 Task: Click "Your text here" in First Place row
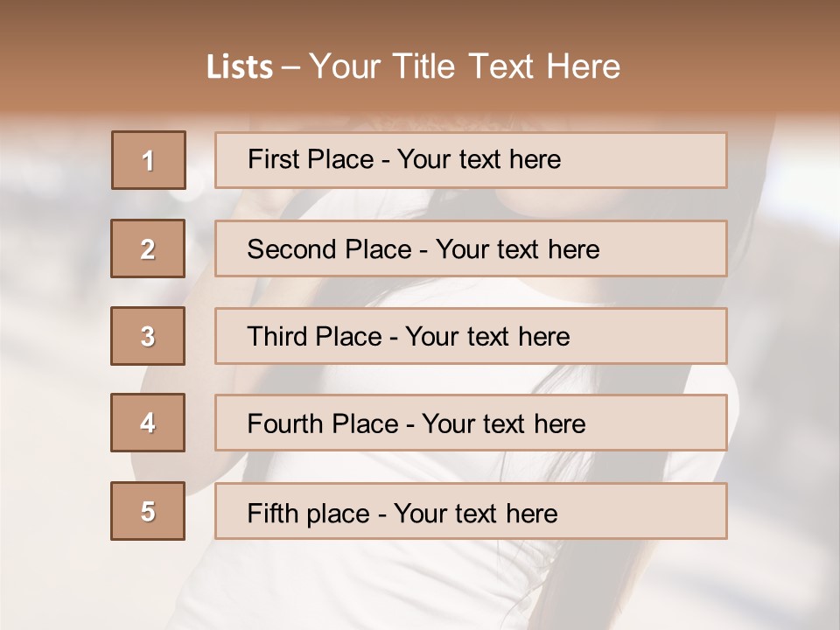(x=479, y=159)
